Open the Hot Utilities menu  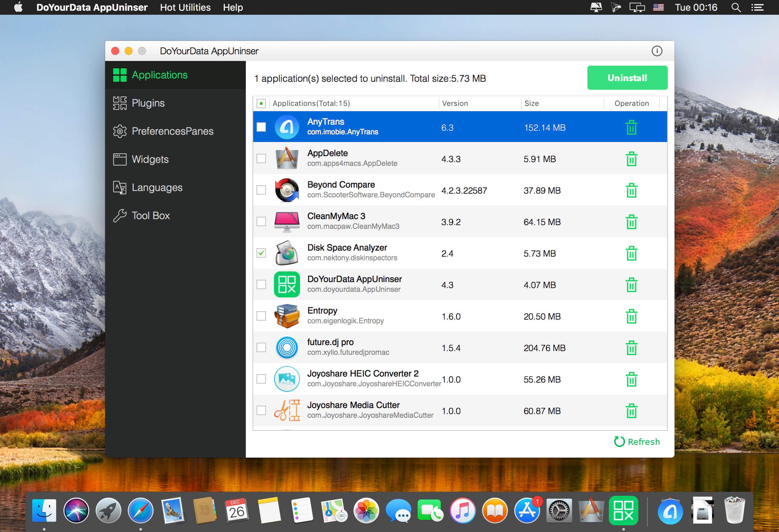[x=185, y=7]
